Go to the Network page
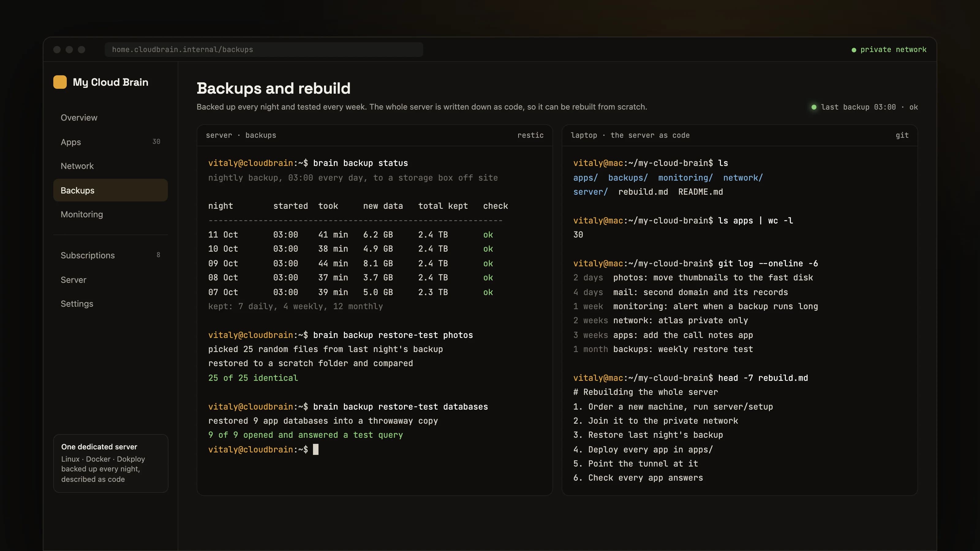Image resolution: width=980 pixels, height=551 pixels. (110, 166)
